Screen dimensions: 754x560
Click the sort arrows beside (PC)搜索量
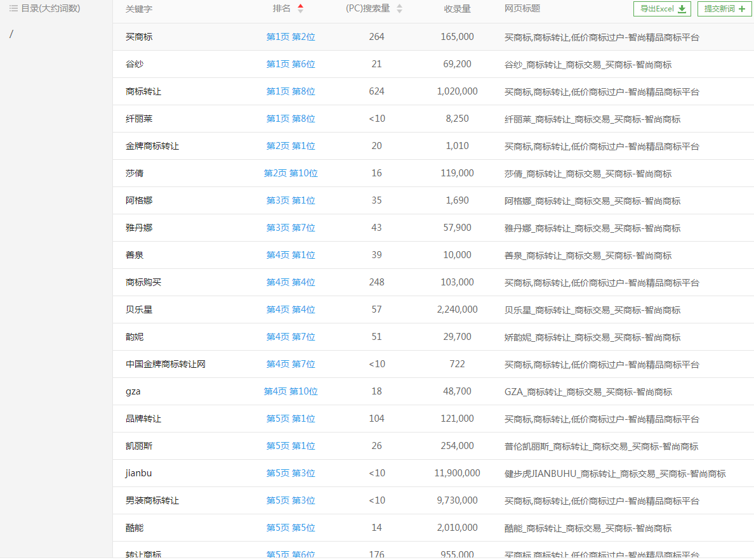[399, 8]
